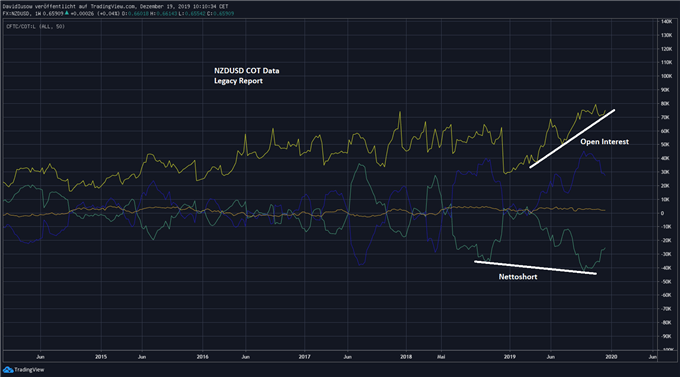Click the 2015 label on the time axis

coord(101,357)
